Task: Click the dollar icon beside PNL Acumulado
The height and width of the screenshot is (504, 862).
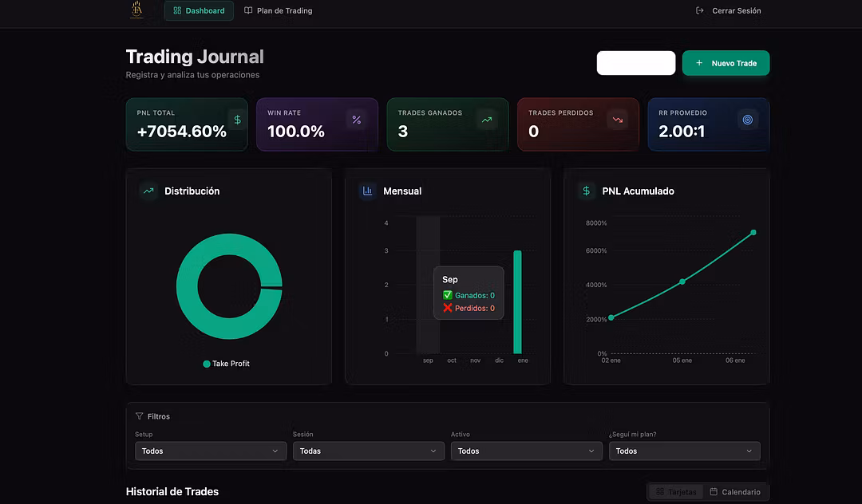Action: (587, 191)
